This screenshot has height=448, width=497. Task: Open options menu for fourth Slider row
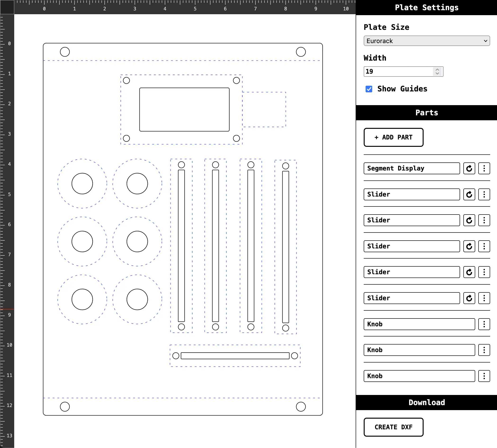(x=484, y=272)
